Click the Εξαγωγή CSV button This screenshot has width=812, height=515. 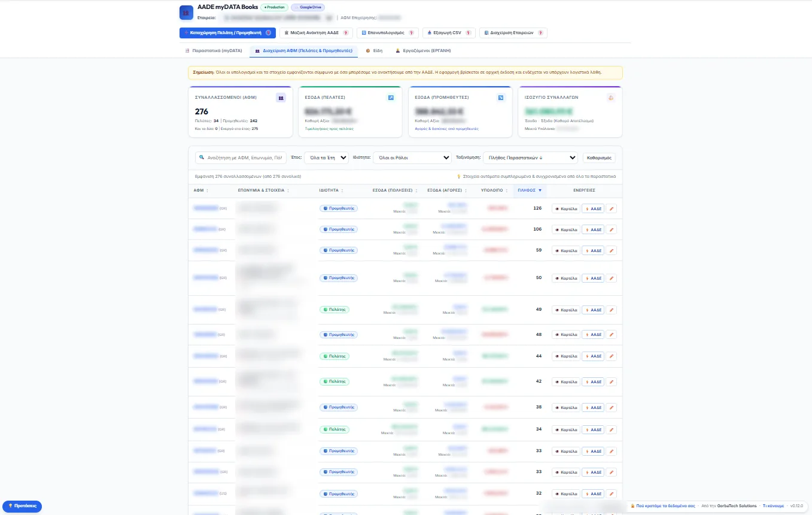[x=449, y=33]
